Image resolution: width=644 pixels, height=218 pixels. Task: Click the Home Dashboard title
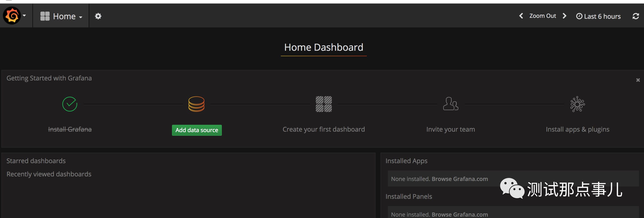pyautogui.click(x=324, y=48)
